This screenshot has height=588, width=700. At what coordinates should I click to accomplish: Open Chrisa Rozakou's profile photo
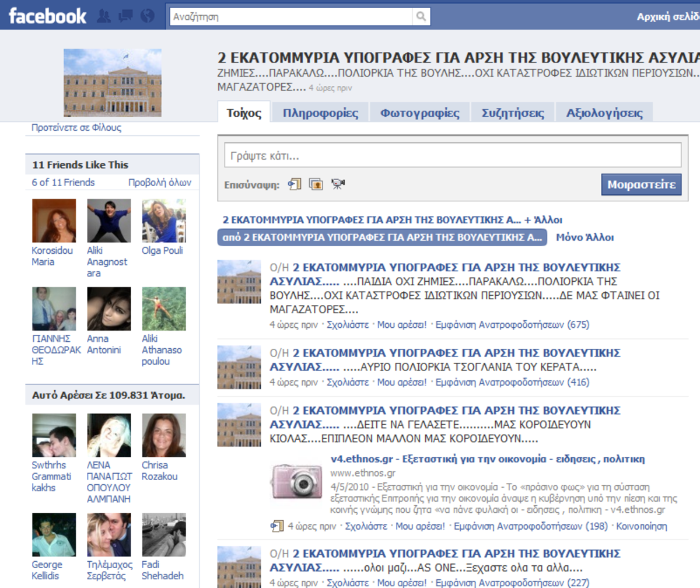164,435
